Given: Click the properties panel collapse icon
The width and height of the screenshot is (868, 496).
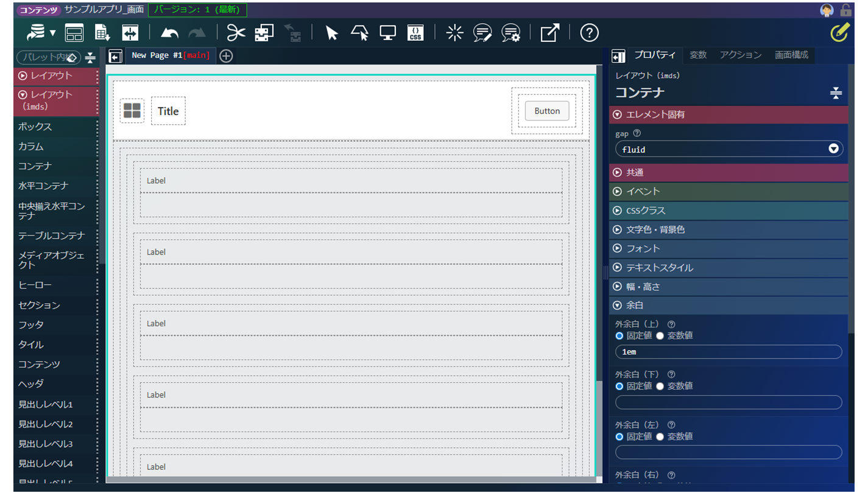Looking at the screenshot, I should click(618, 56).
